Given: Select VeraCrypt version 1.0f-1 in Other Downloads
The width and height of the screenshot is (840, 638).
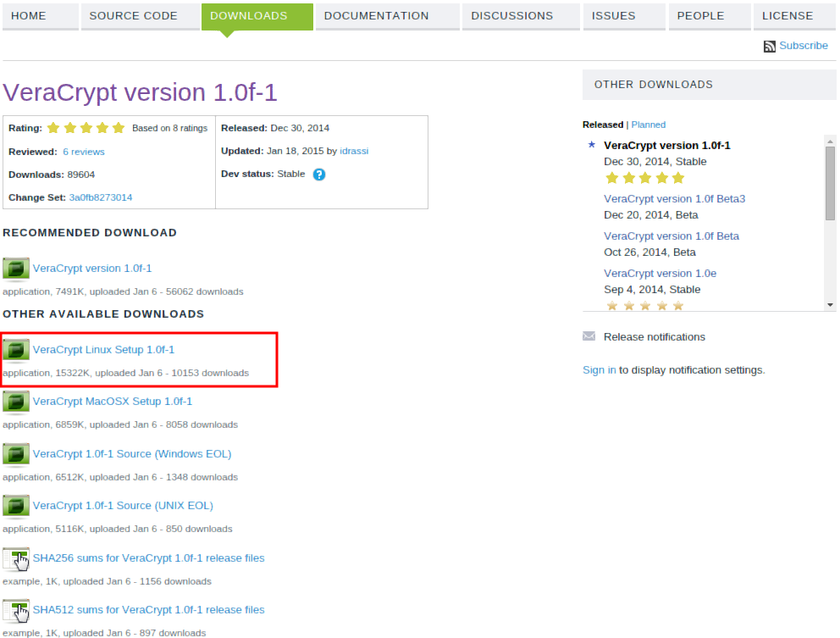Looking at the screenshot, I should (x=667, y=145).
